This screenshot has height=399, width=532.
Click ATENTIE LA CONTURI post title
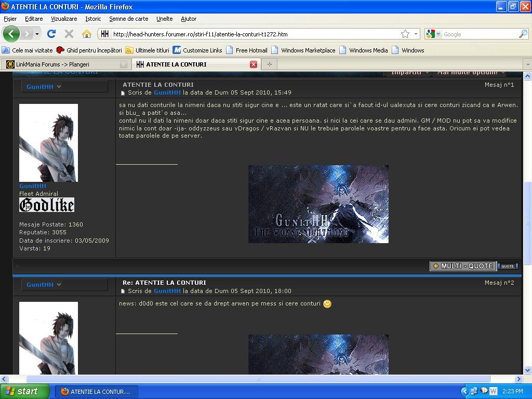point(158,85)
